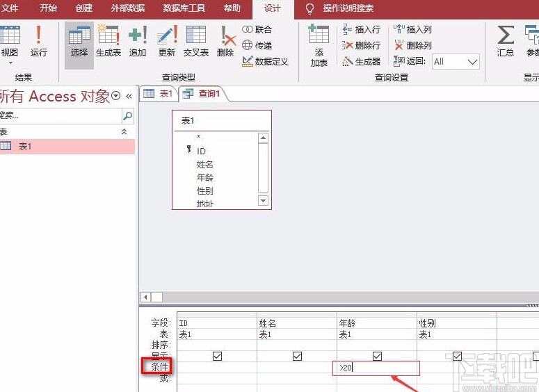Screen dimensions: 539x392
Task: Click the 性别 field cell in design grid
Action: (x=457, y=323)
